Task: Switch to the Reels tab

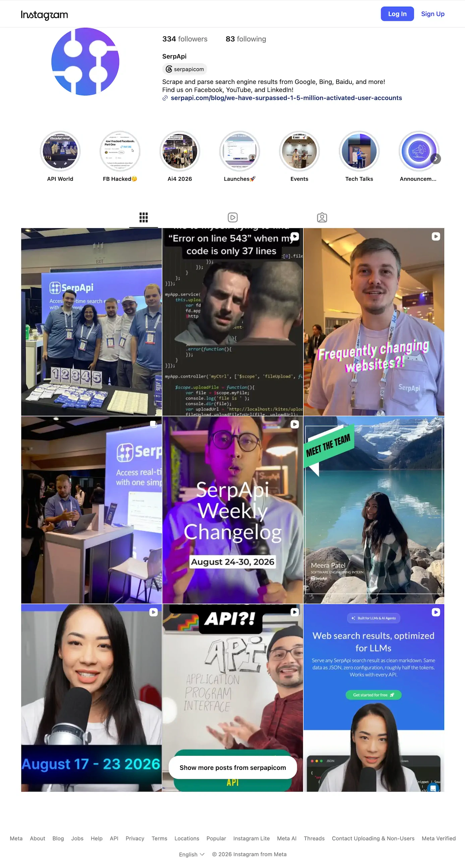Action: tap(233, 217)
